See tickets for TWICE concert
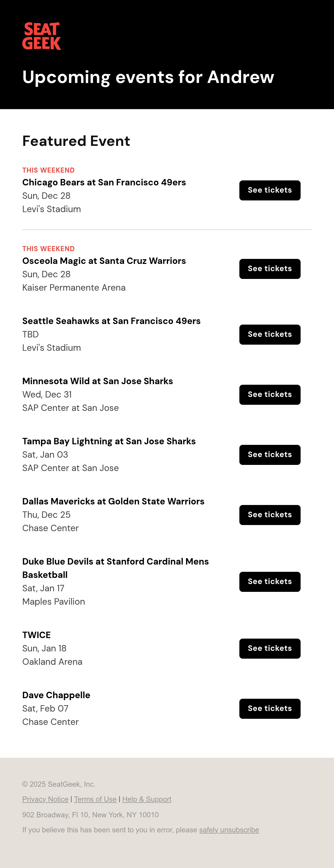The image size is (334, 868). pyautogui.click(x=270, y=649)
